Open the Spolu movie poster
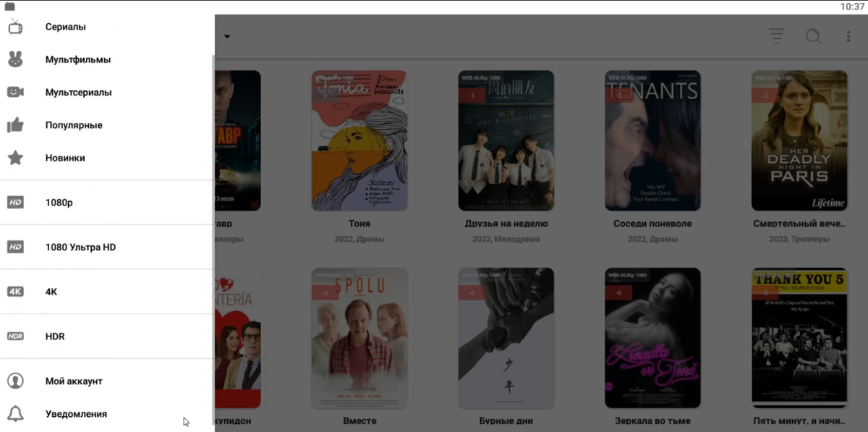Viewport: 868px width, 432px height. tap(359, 338)
